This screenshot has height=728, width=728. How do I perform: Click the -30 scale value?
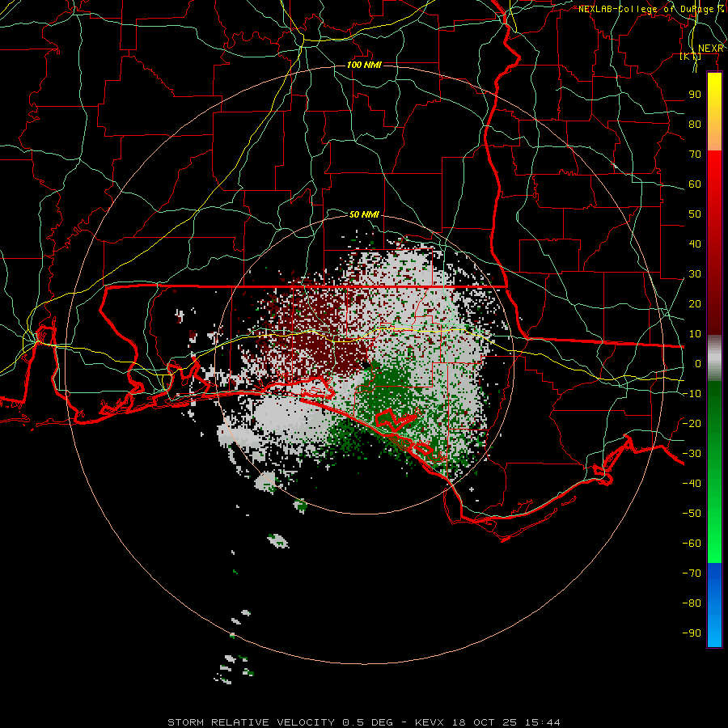click(692, 454)
